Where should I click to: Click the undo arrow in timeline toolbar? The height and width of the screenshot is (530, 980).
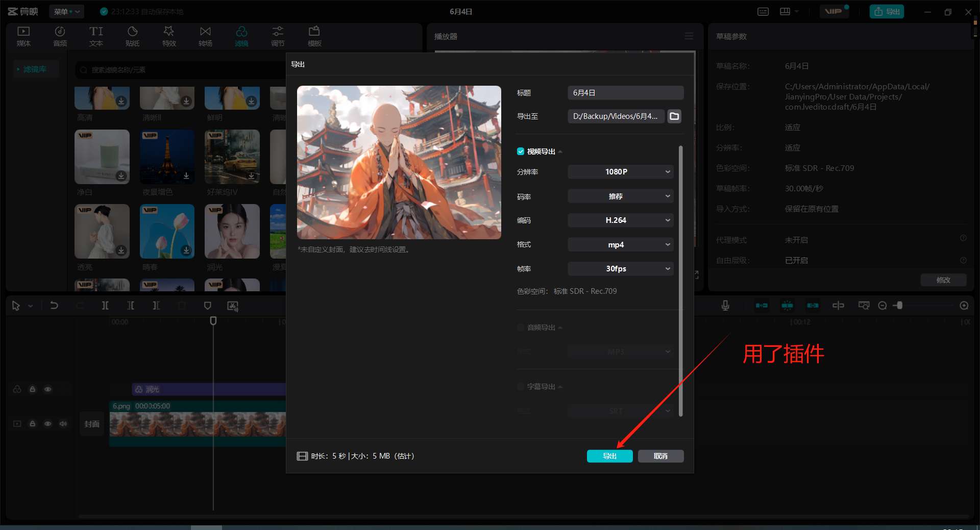click(54, 306)
